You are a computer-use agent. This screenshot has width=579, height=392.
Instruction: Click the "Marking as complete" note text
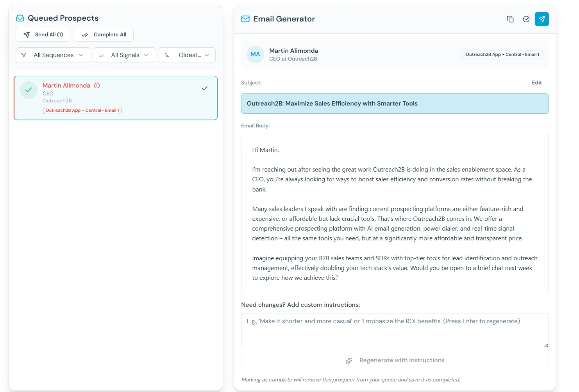[351, 380]
